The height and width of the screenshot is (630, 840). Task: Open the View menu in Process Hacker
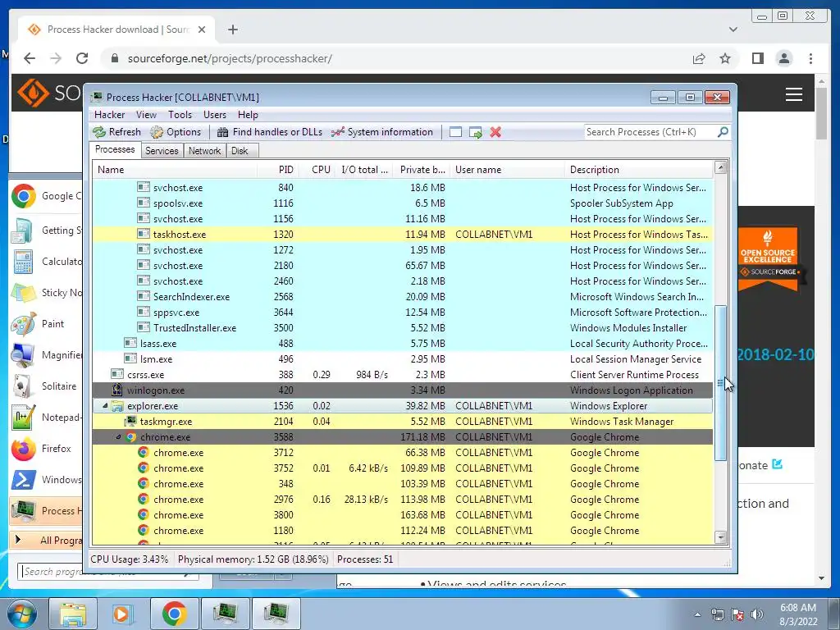[x=146, y=115]
